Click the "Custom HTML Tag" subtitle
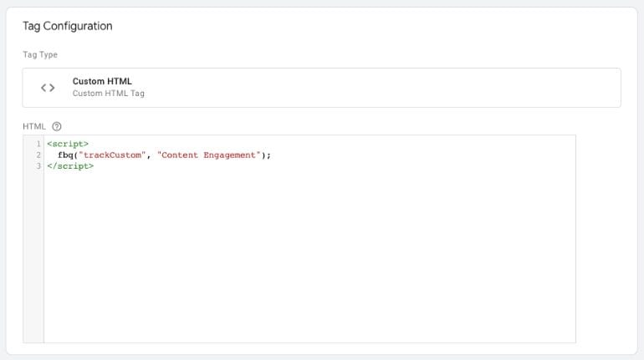 tap(108, 94)
